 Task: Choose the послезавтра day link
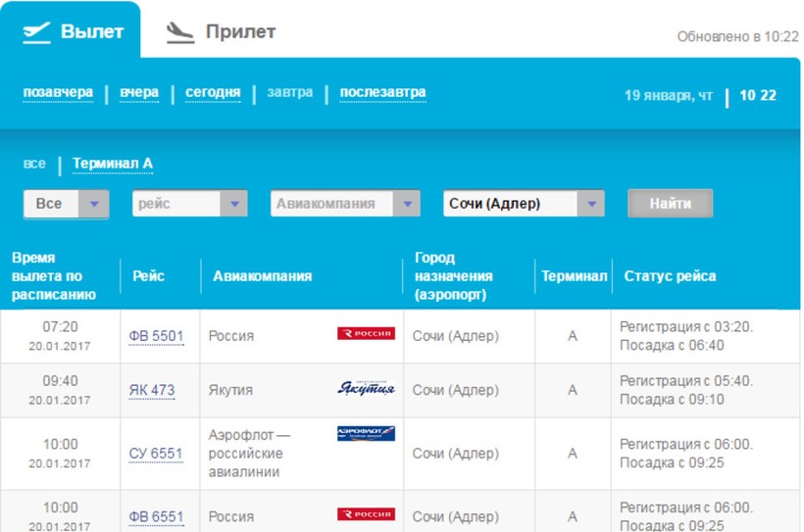382,93
